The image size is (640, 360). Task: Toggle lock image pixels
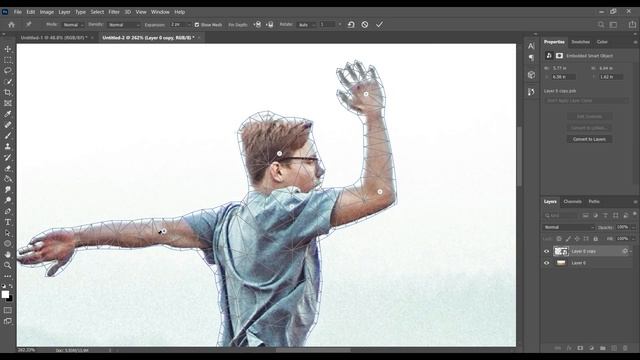tap(568, 238)
